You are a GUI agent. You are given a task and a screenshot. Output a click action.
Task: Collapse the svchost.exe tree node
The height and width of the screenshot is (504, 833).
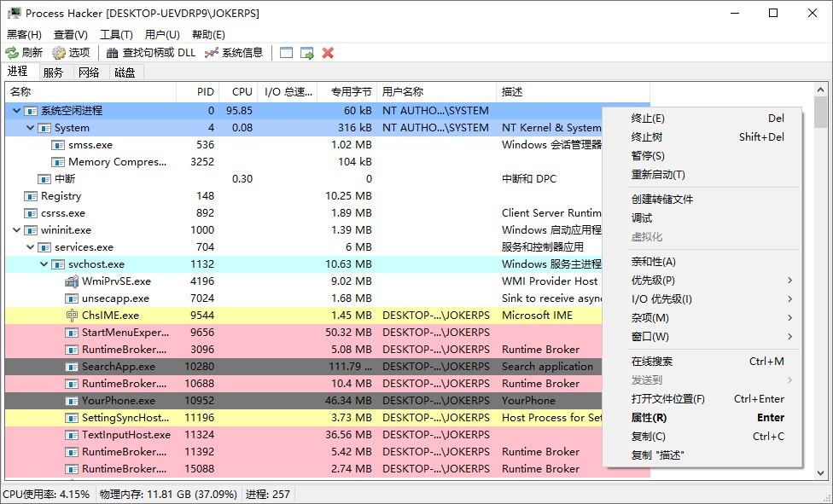(x=44, y=264)
